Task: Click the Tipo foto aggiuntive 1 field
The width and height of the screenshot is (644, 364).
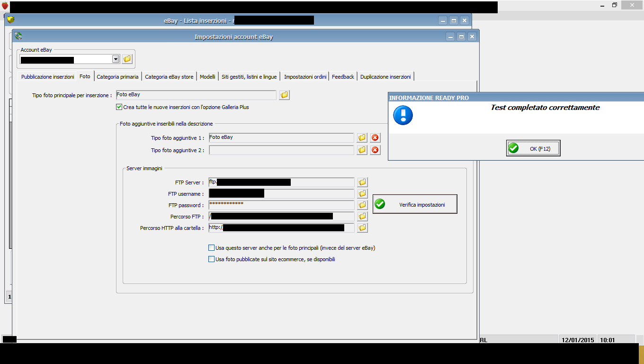Action: (281, 138)
